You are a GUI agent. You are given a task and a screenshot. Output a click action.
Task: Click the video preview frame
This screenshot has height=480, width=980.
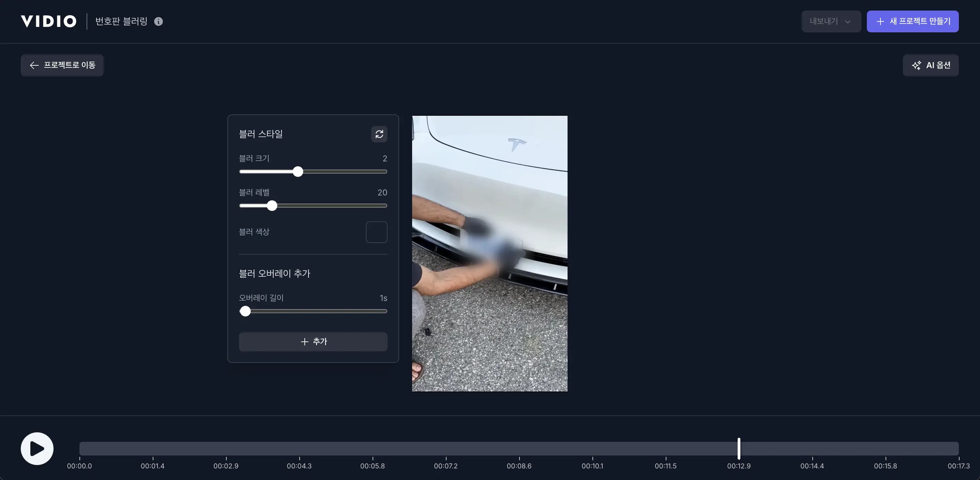[x=489, y=254]
